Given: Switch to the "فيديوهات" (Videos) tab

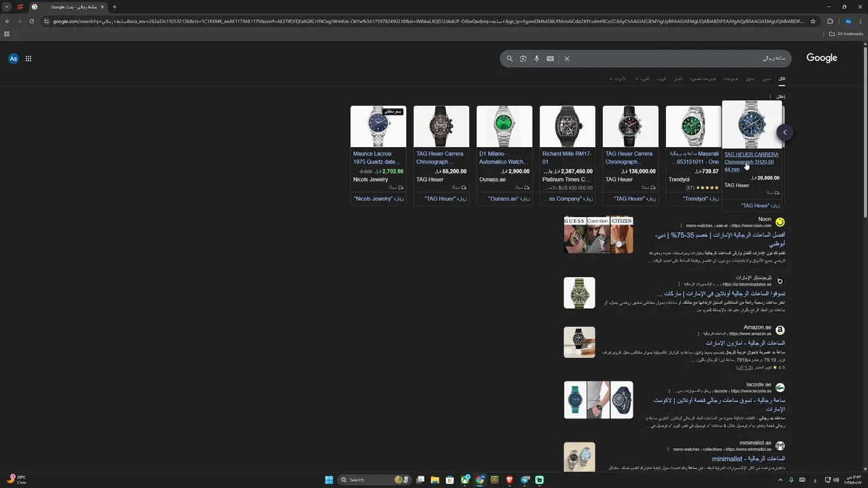Looking at the screenshot, I should 730,79.
